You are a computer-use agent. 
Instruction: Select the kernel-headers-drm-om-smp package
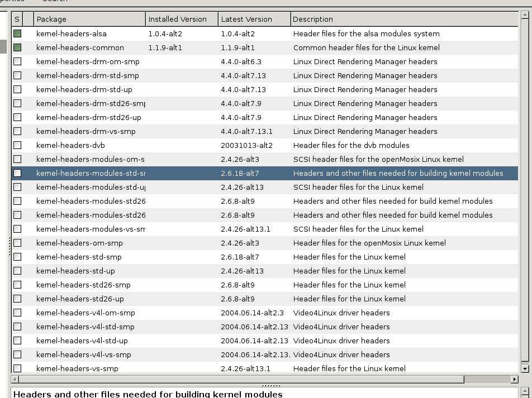[88, 61]
